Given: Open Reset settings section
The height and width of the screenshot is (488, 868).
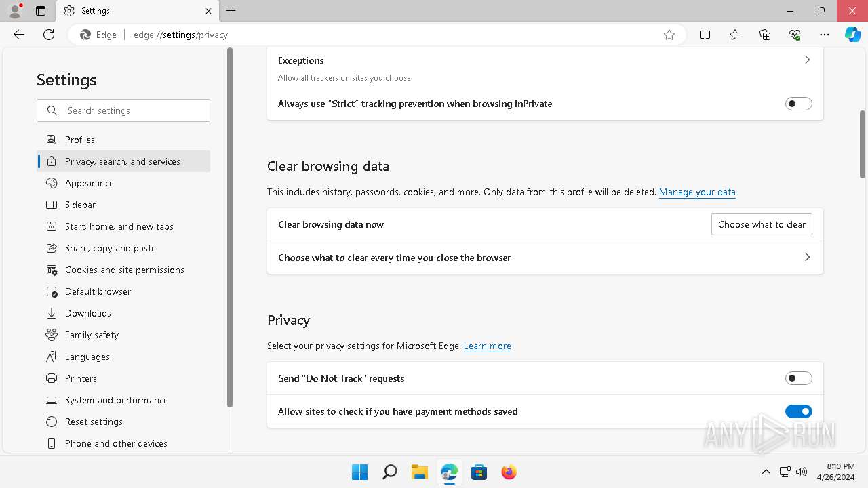Looking at the screenshot, I should 123,422.
